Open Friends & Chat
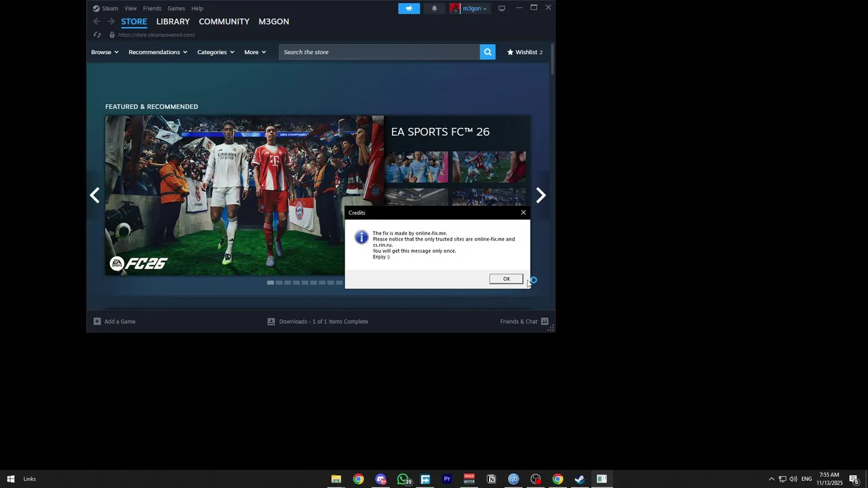868x488 pixels. point(524,321)
